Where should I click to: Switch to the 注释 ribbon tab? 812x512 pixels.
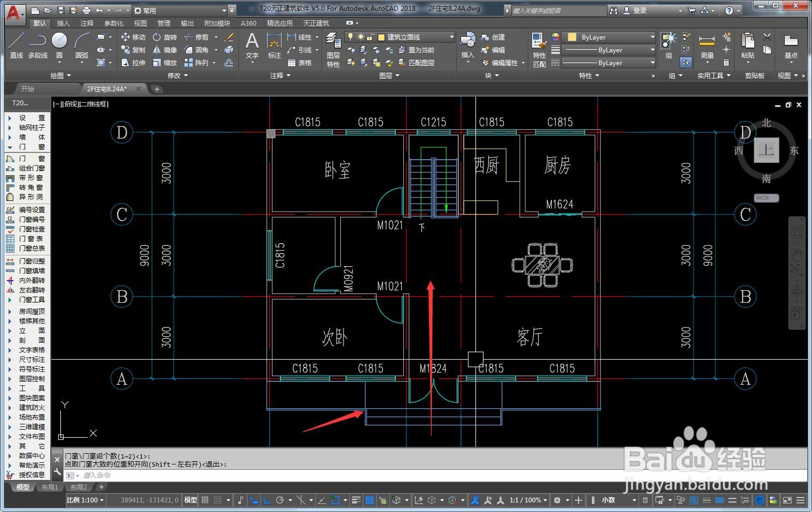point(87,23)
